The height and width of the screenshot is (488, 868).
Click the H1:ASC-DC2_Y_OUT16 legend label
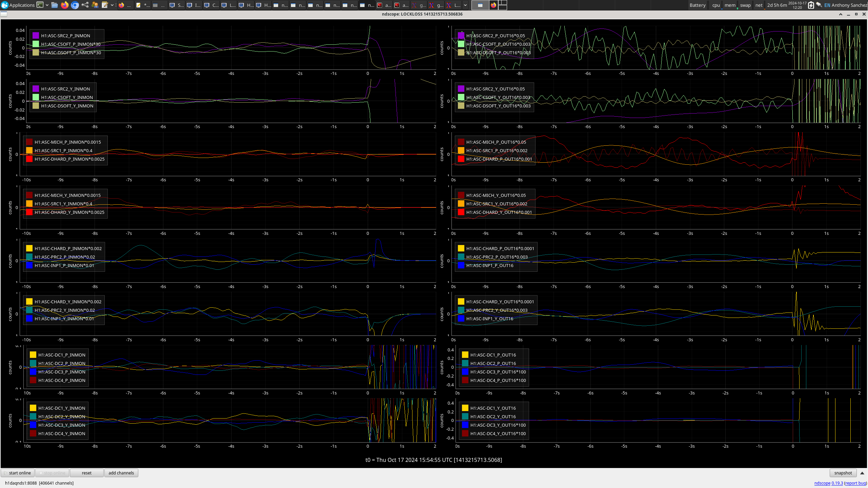click(x=493, y=416)
